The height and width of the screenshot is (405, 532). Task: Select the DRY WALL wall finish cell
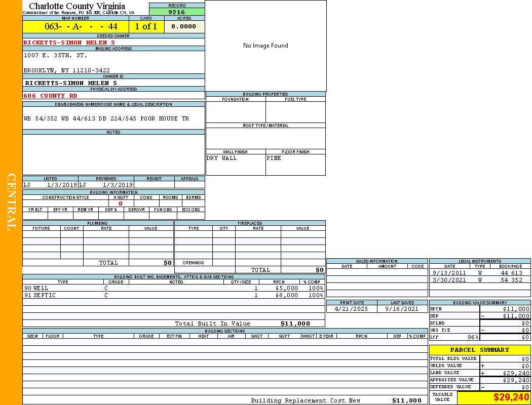[235, 164]
